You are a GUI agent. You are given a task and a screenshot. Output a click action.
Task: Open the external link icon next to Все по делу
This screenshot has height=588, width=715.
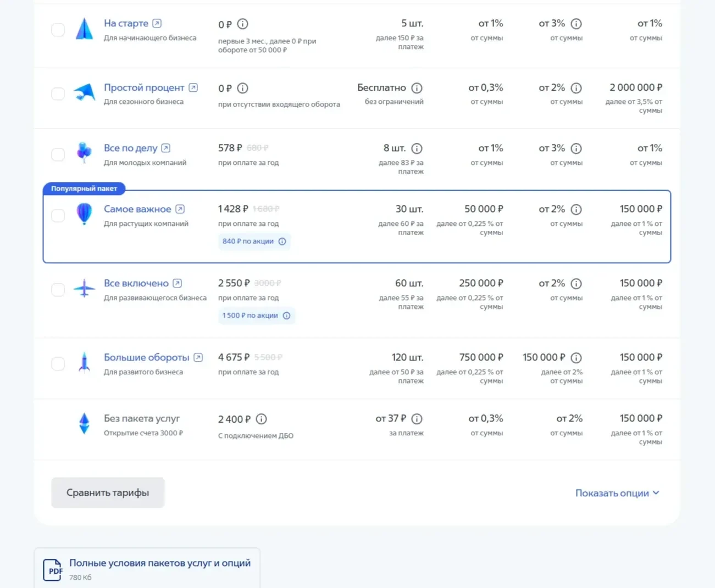[x=165, y=148]
